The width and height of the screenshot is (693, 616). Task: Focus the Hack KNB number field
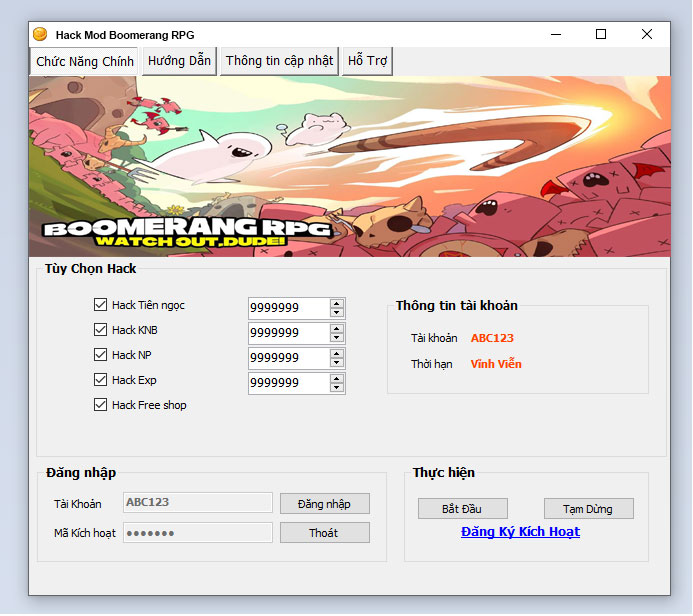[x=289, y=333]
